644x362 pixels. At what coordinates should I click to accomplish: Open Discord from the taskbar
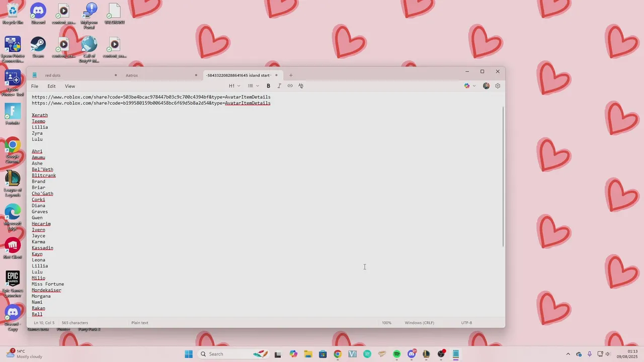[412, 354]
